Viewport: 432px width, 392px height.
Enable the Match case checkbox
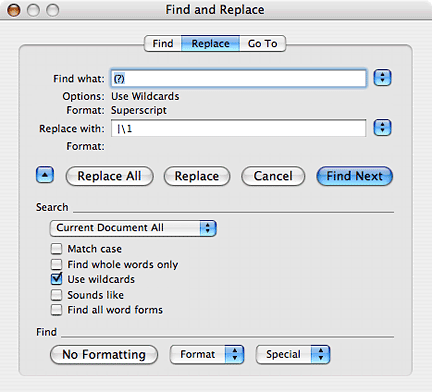57,249
